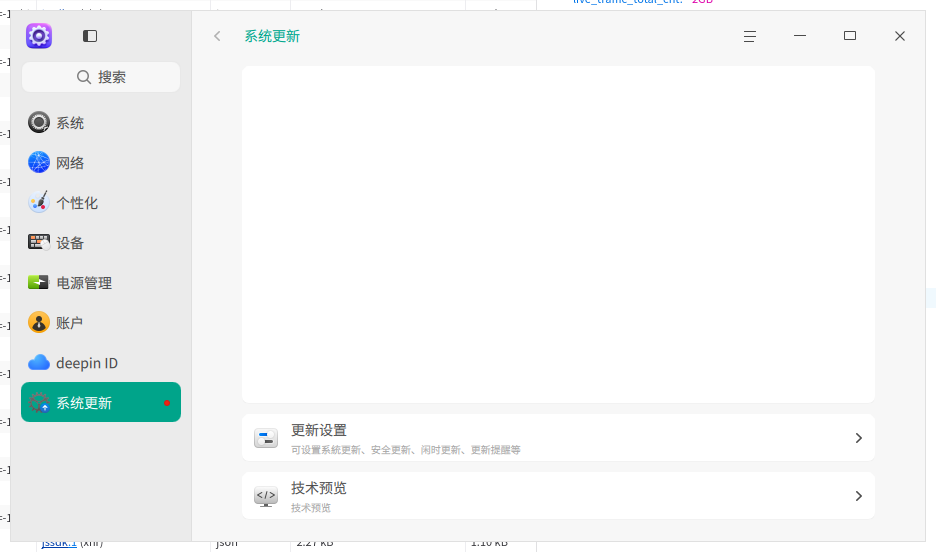
Task: Click the Personalization (个性化) brush icon
Action: [39, 203]
